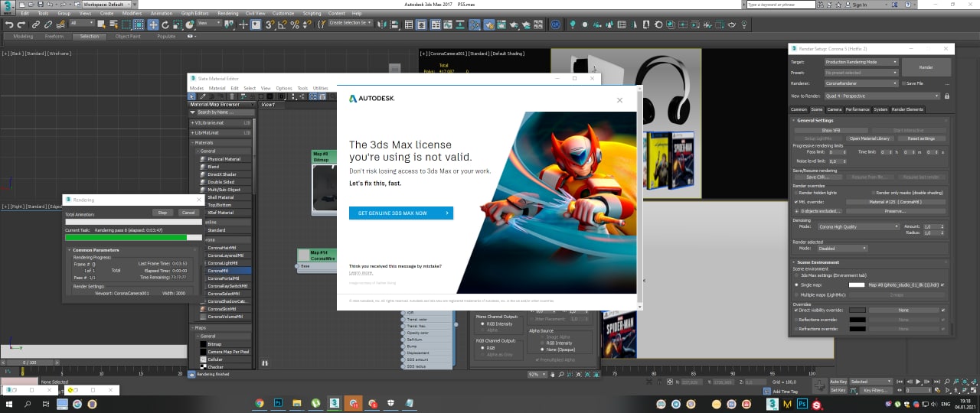Screen dimensions: 980x413
Task: Open the Target rendering mode dropdown
Action: [x=861, y=62]
